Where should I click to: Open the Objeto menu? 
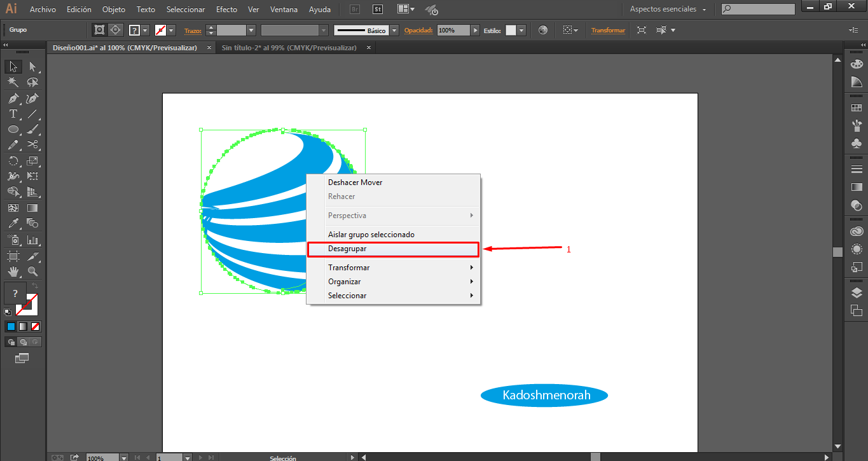coord(114,10)
